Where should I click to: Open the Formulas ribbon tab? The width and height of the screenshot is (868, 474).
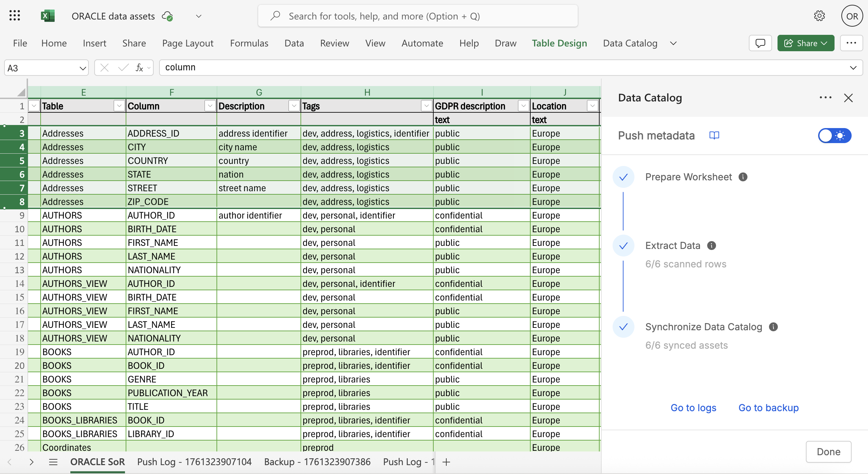(x=249, y=43)
